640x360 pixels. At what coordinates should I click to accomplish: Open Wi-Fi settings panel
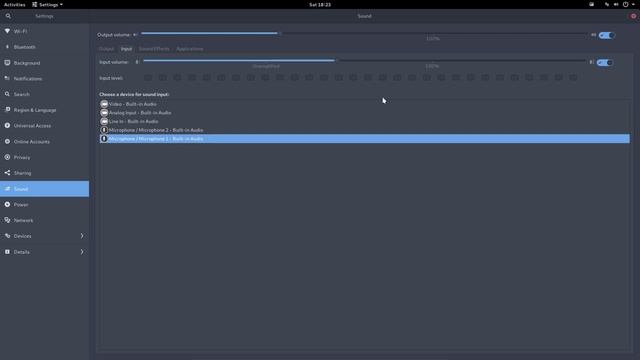44,31
